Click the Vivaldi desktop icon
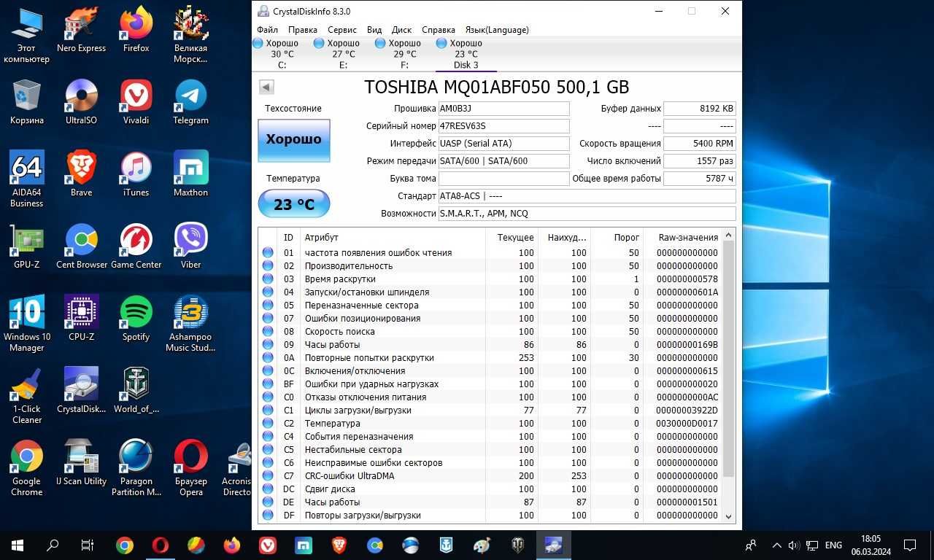934x560 pixels. 136,102
